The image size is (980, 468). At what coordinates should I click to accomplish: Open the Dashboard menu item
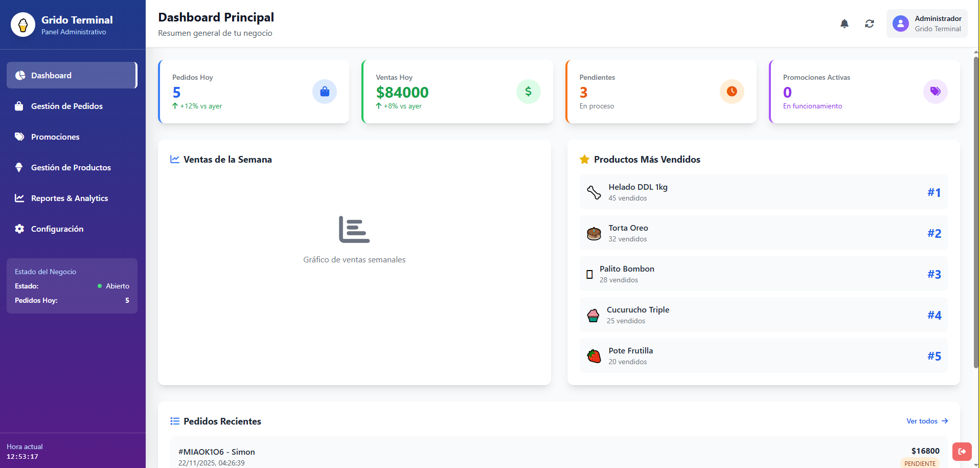72,75
